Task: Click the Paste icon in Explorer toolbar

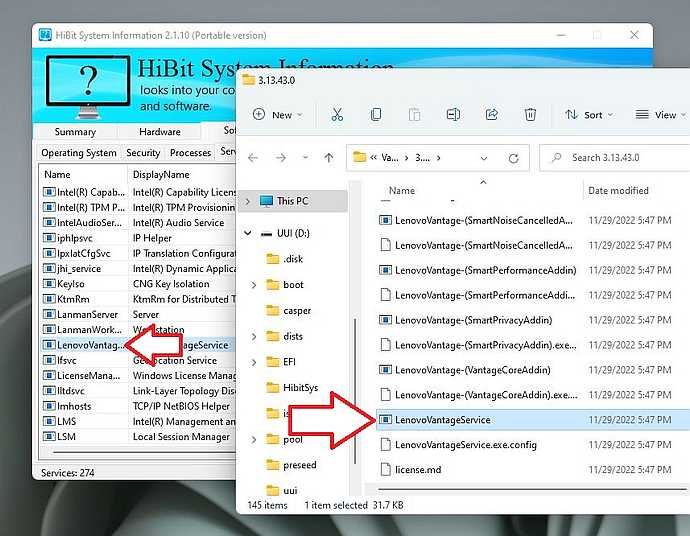Action: (x=414, y=115)
